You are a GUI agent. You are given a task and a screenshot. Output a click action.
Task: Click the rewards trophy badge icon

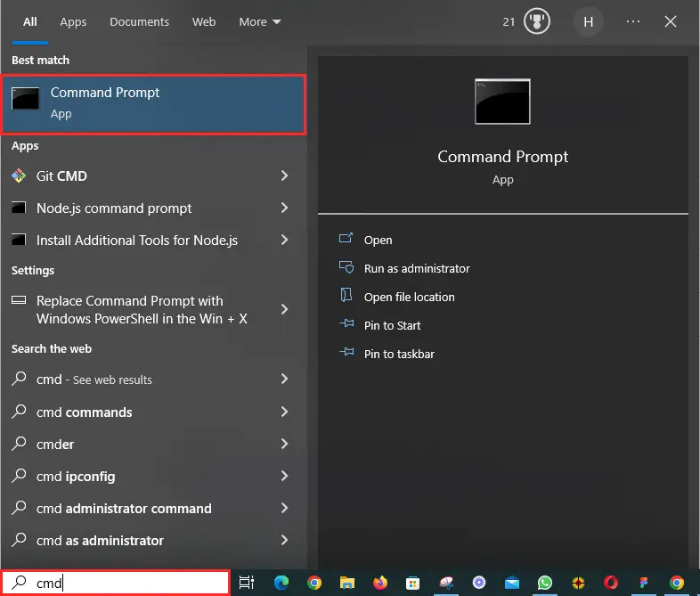coord(537,21)
